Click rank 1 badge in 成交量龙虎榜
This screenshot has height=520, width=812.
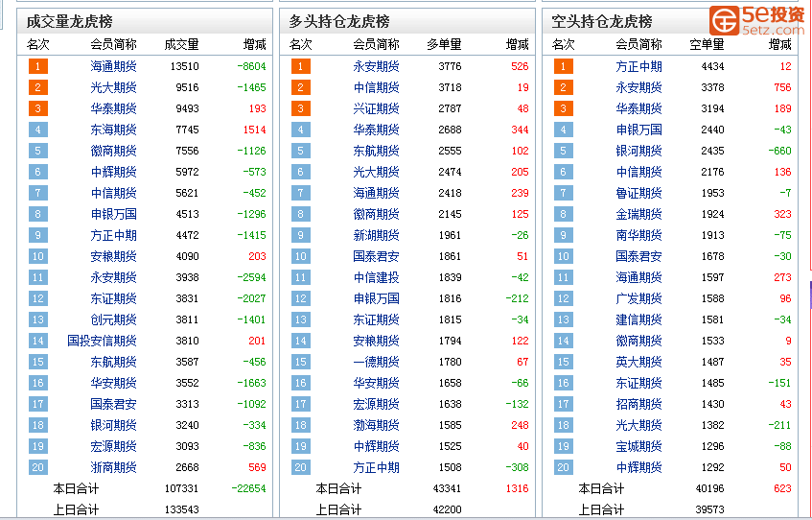[37, 66]
